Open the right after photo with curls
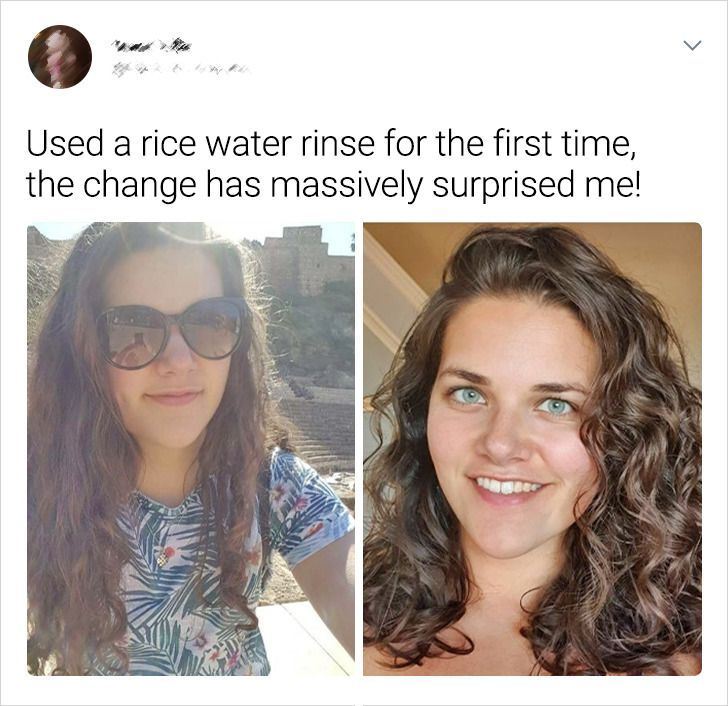The width and height of the screenshot is (728, 706). pyautogui.click(x=532, y=448)
